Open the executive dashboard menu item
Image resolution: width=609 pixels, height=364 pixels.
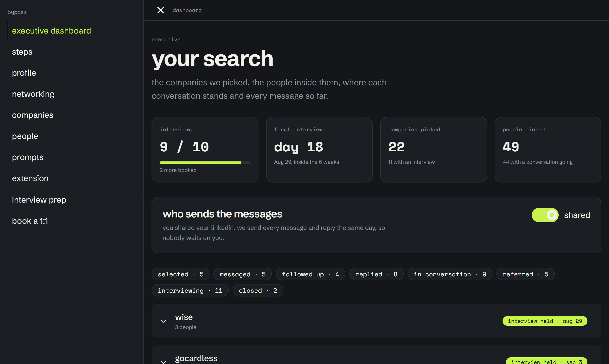pyautogui.click(x=51, y=31)
